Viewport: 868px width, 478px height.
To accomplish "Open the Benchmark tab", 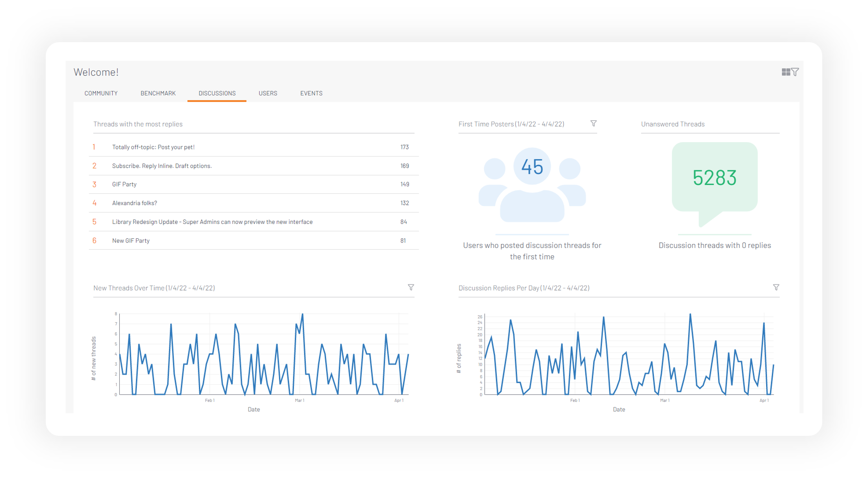I will coord(158,93).
